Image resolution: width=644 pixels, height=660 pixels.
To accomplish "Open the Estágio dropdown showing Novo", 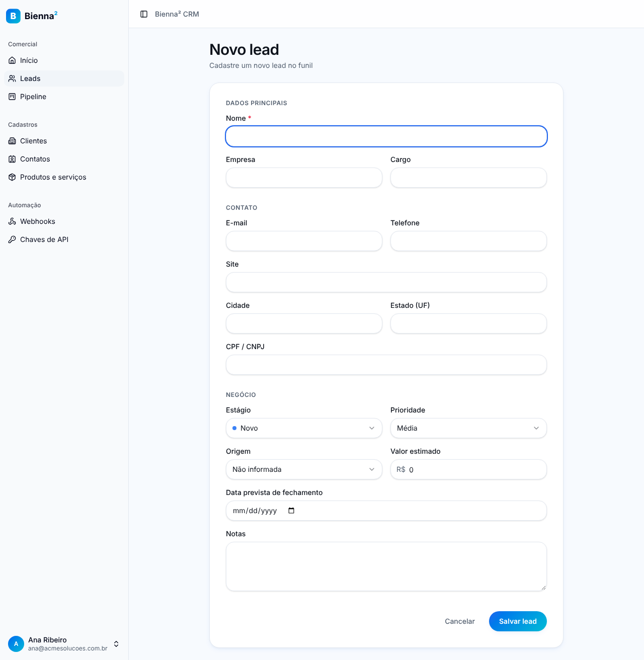I will (304, 428).
